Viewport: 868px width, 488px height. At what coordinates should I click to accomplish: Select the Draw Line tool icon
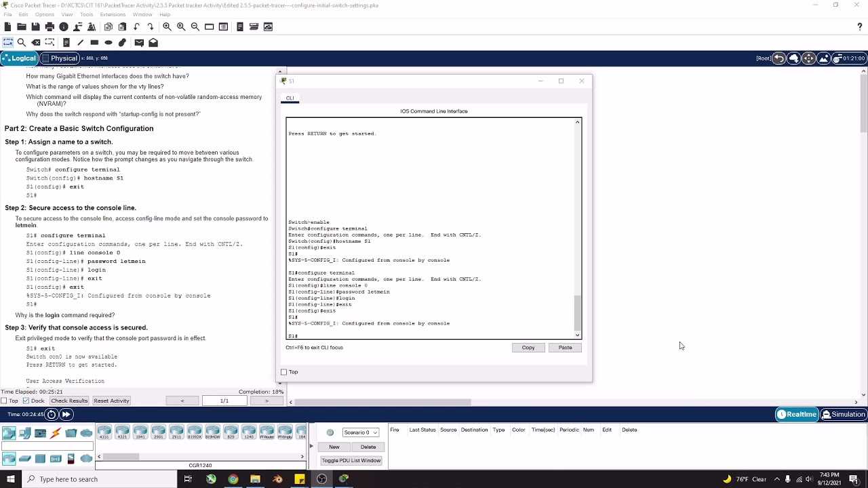(x=80, y=42)
